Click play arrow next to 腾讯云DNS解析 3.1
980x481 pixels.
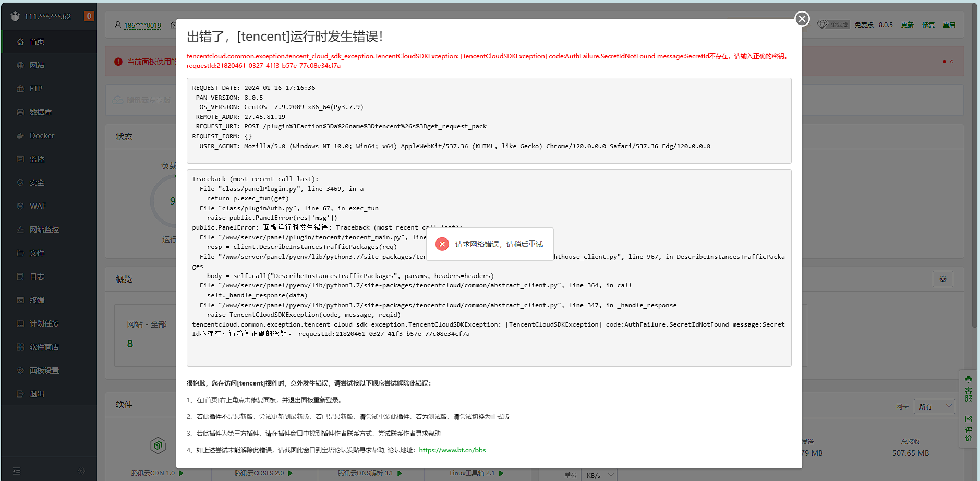[400, 473]
